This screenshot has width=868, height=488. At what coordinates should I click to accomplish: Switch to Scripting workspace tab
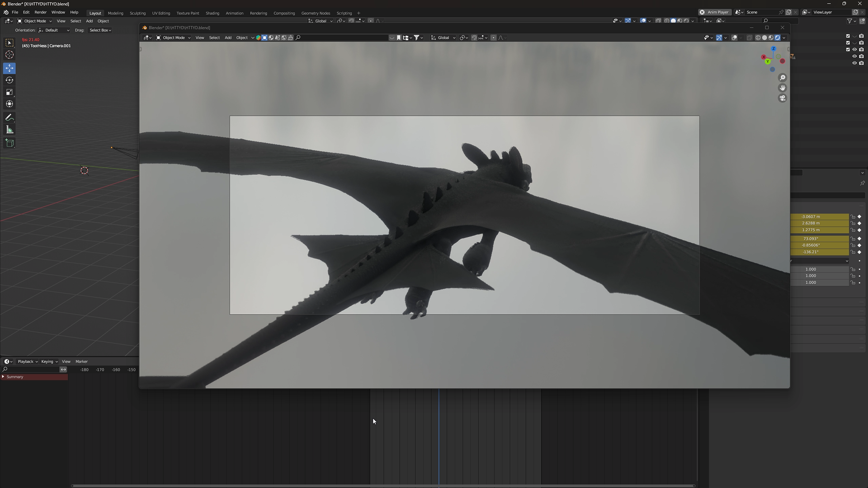coord(344,13)
